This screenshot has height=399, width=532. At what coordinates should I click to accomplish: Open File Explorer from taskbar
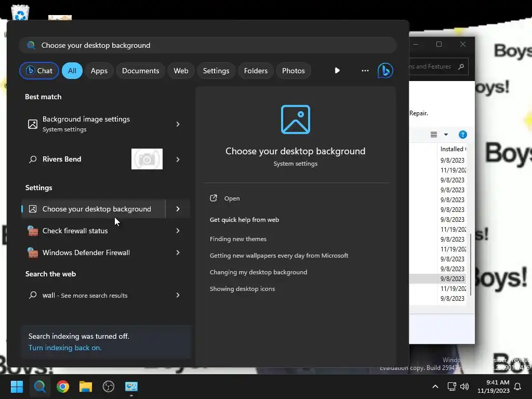[x=86, y=387]
